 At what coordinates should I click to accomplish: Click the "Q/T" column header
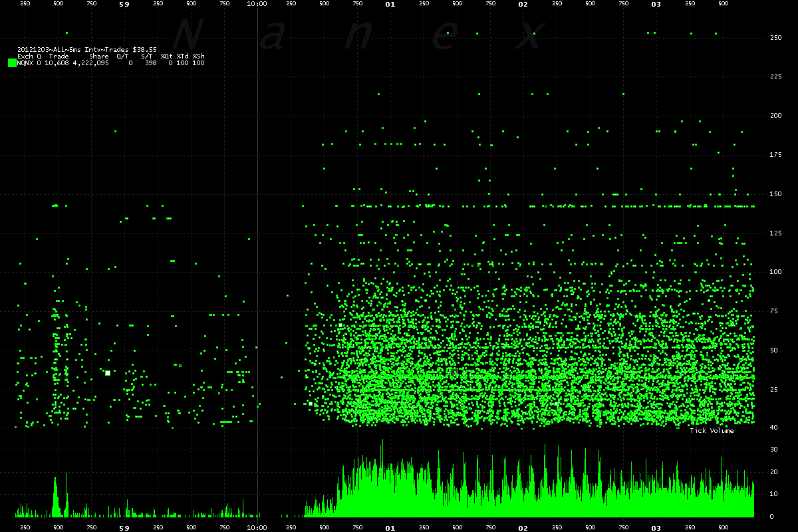pos(122,56)
